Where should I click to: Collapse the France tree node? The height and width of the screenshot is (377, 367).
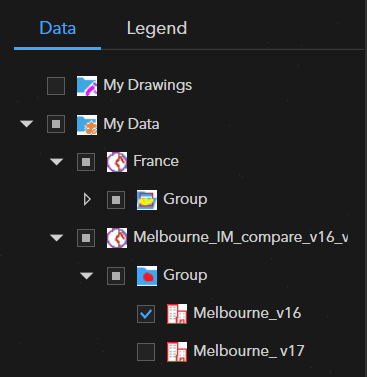click(57, 162)
